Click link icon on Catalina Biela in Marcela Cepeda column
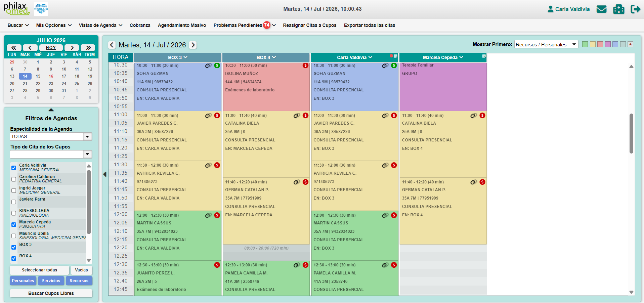This screenshot has height=303, width=644. (474, 116)
